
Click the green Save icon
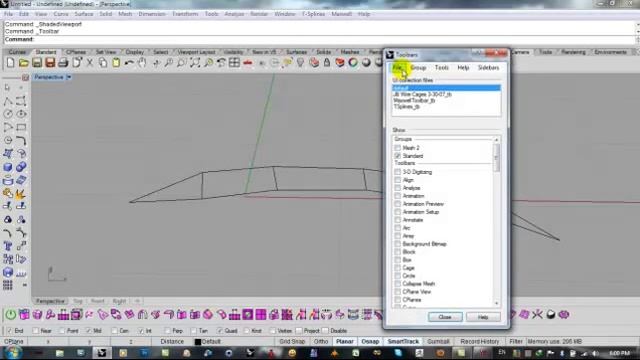coord(37,63)
